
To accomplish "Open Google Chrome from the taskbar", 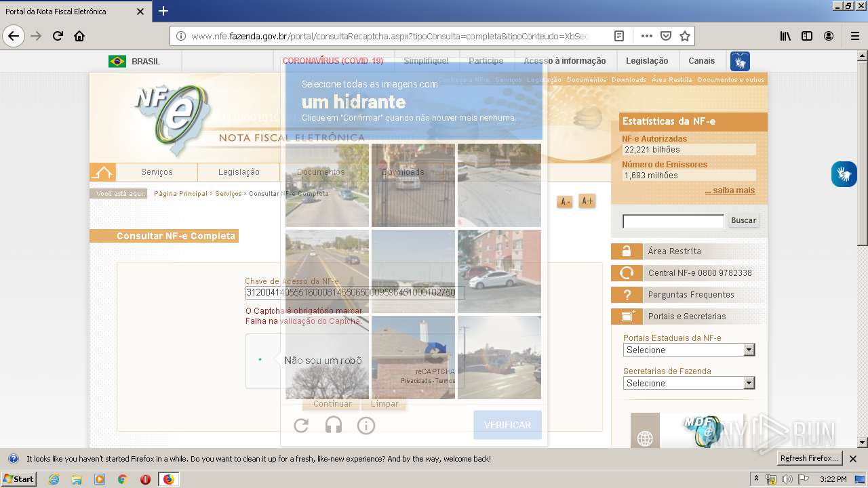I will tap(122, 479).
